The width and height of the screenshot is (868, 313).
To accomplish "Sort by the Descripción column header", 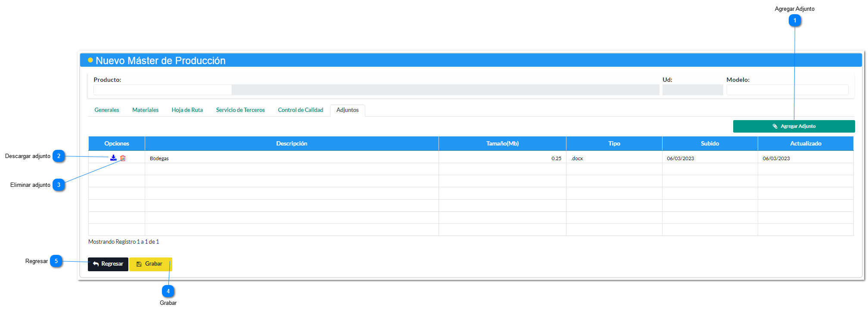I will 292,143.
